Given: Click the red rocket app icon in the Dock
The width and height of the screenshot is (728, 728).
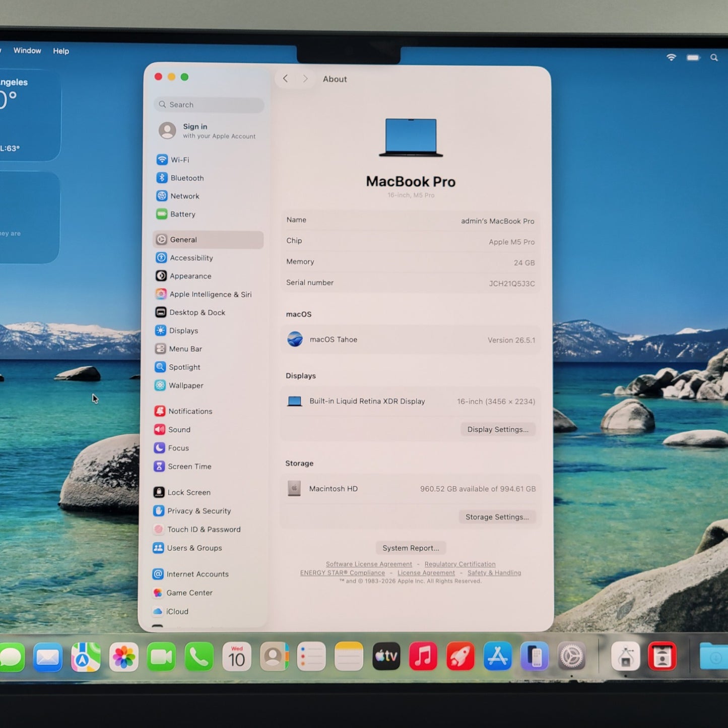Looking at the screenshot, I should tap(460, 656).
